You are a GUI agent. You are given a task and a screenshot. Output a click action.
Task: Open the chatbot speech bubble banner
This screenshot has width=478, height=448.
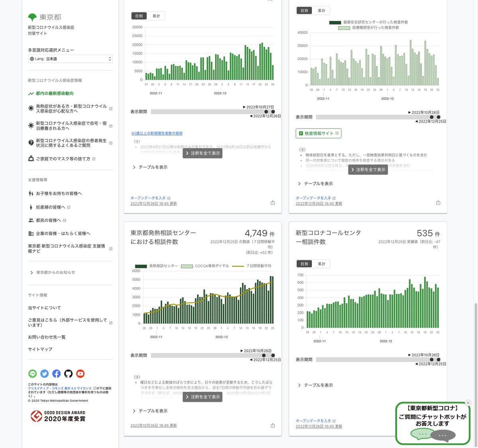tap(433, 423)
